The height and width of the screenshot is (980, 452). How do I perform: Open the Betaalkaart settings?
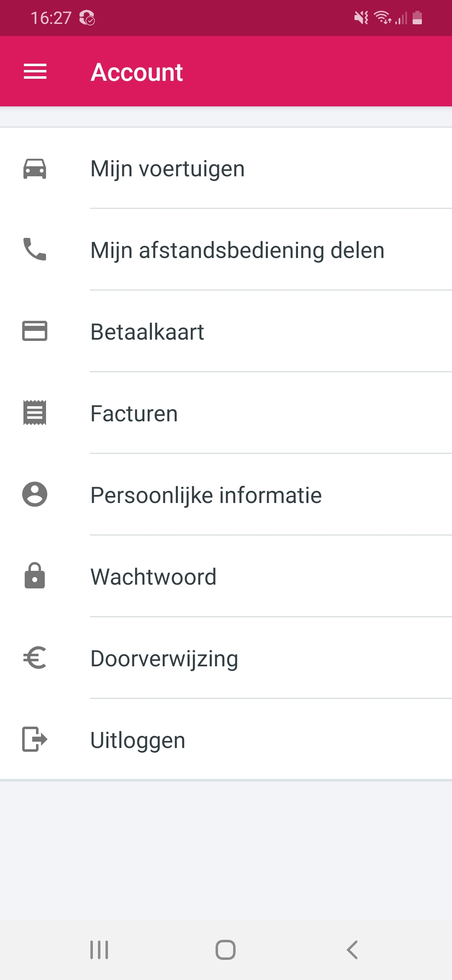click(226, 331)
